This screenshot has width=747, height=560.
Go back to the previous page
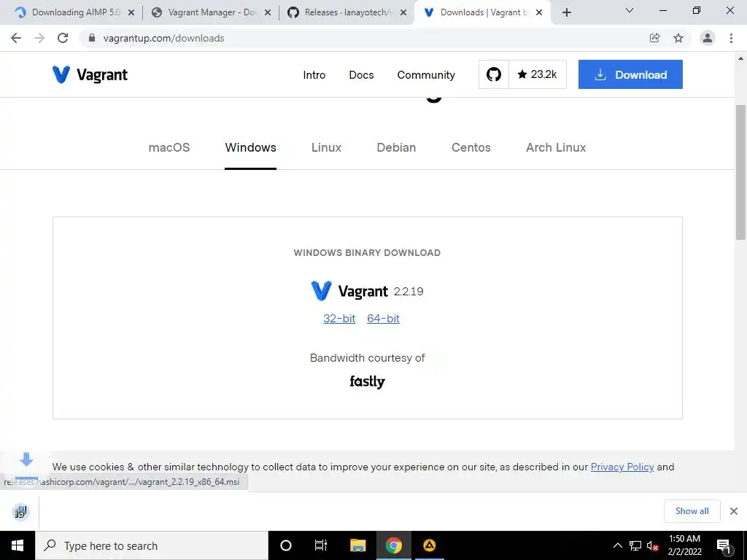coord(16,38)
